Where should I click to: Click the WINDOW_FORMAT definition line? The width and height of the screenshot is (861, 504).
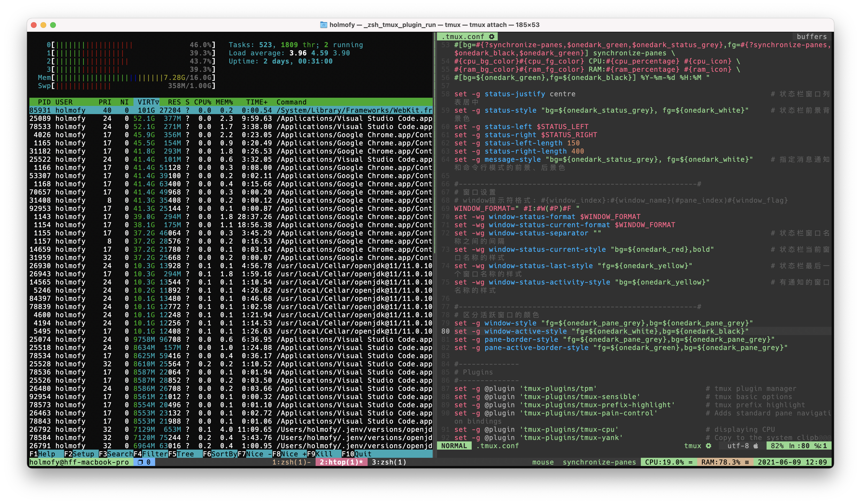tap(517, 208)
